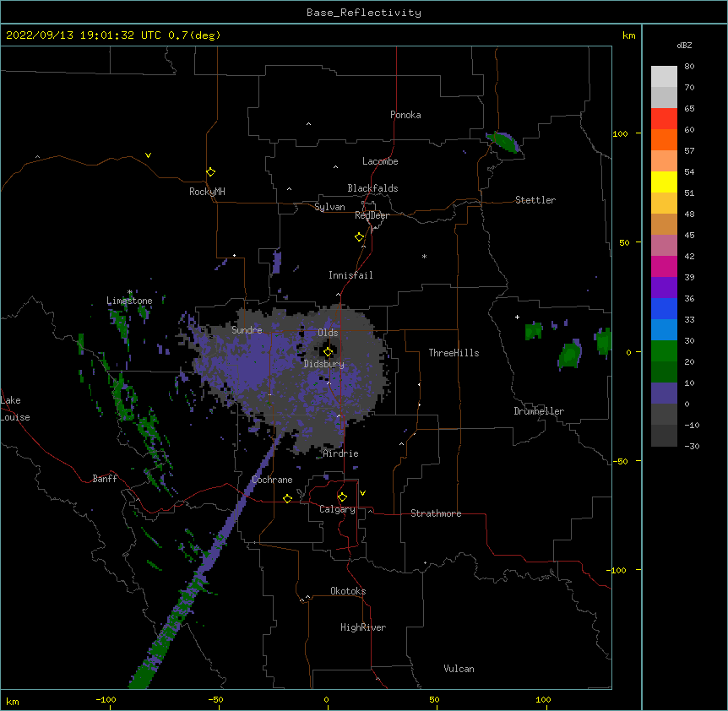Viewport: 728px width, 711px height.
Task: Click the dBZ legend heading
Action: [x=684, y=45]
